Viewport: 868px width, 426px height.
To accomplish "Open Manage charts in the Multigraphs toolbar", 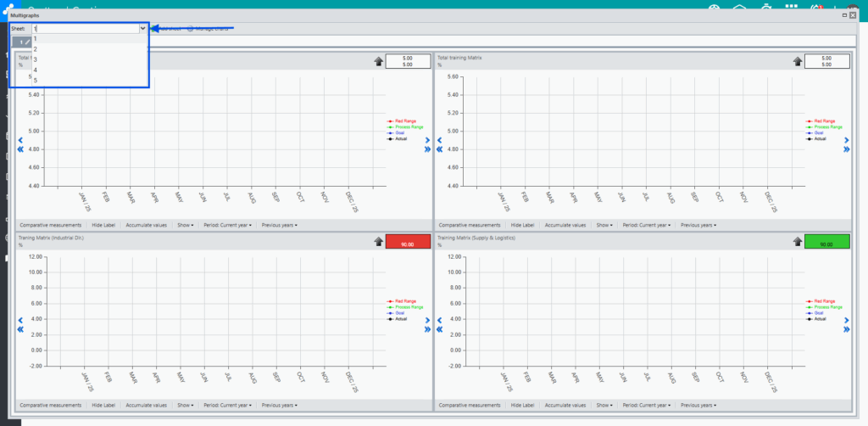I will pos(208,28).
